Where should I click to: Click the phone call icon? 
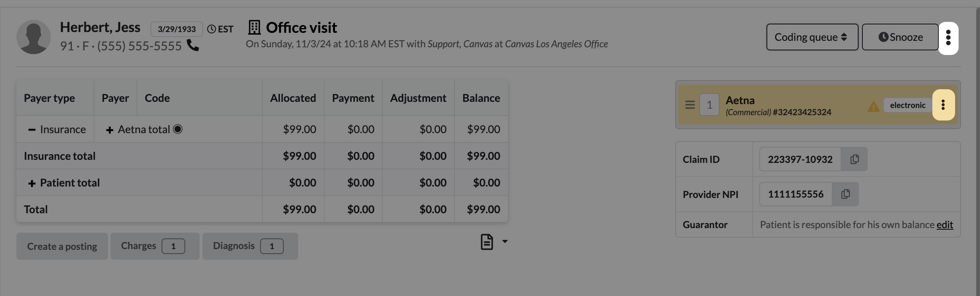pos(193,45)
